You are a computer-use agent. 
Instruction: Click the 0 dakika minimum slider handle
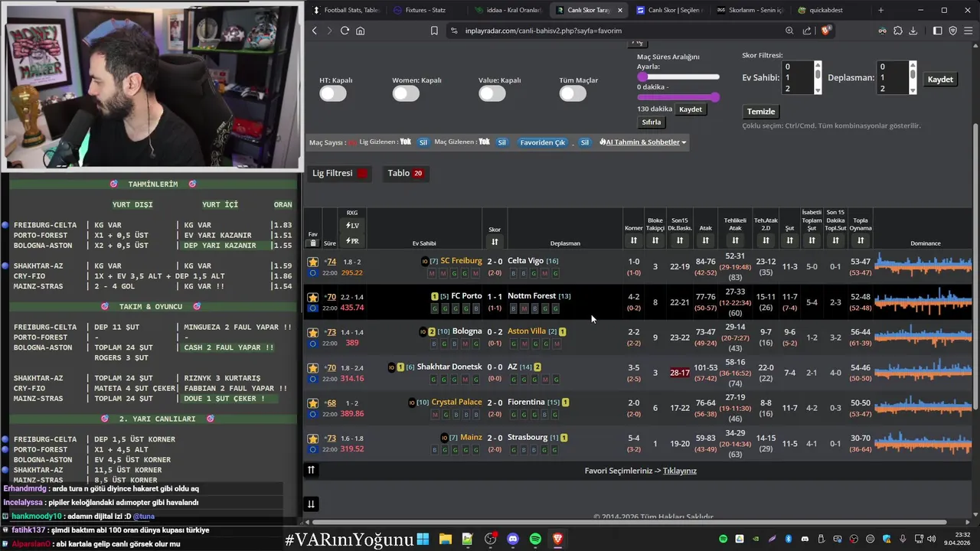[642, 77]
